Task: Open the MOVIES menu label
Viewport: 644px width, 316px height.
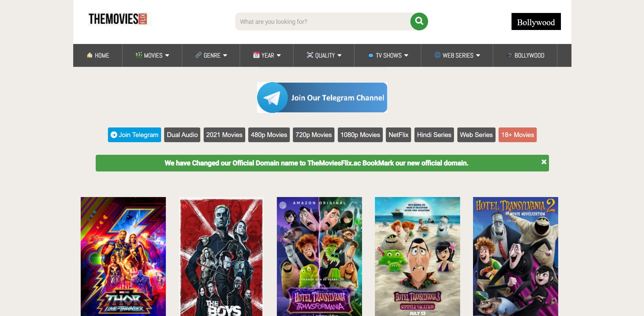Action: click(x=153, y=56)
